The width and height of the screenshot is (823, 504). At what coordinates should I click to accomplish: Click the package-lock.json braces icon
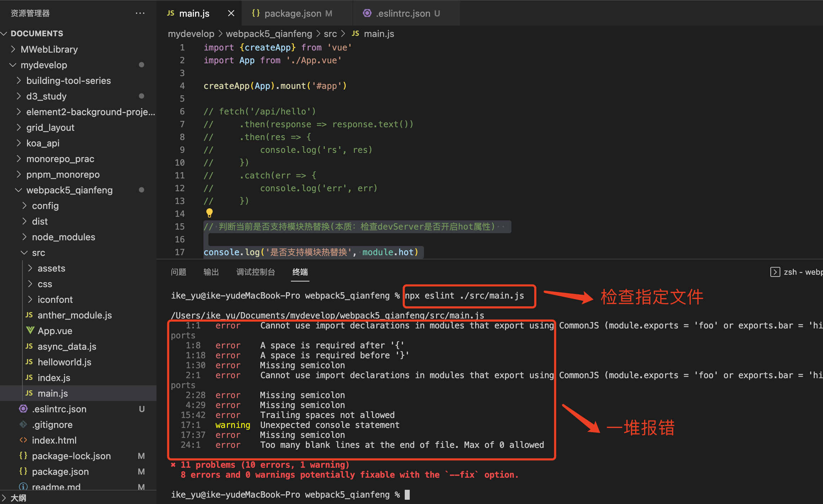point(23,456)
